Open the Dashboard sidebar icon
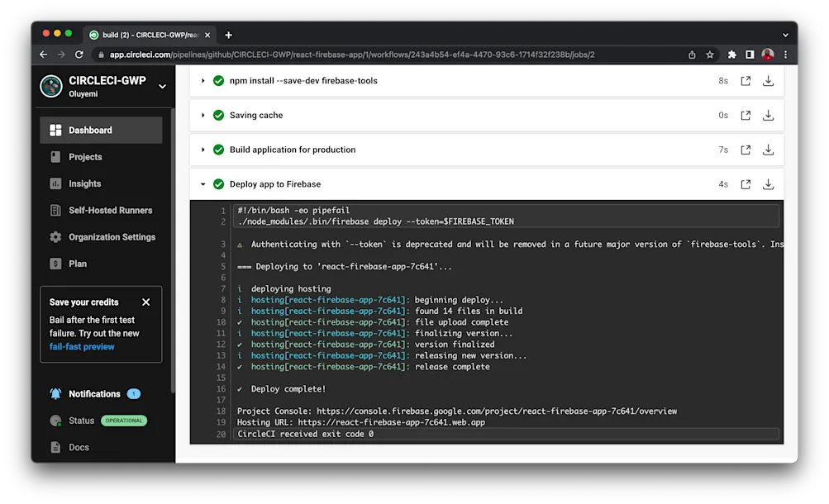The width and height of the screenshot is (829, 504). 57,129
